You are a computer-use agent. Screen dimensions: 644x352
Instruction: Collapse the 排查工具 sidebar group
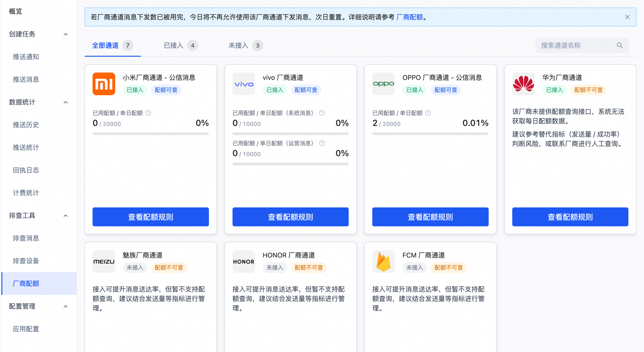click(x=65, y=216)
